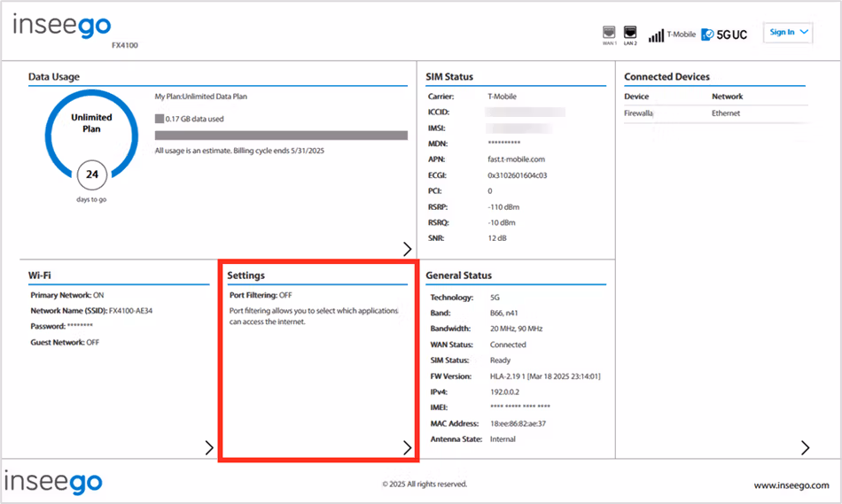Click RSRP value -110 dBm

(x=503, y=207)
